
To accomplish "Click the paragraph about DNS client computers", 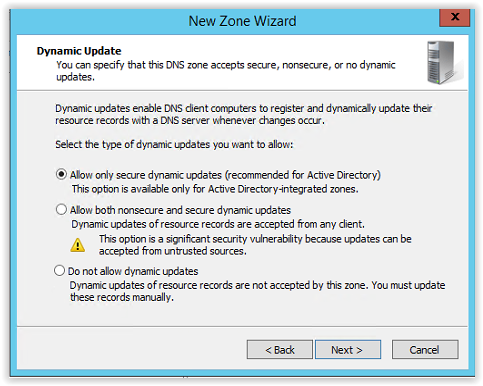I will point(244,114).
